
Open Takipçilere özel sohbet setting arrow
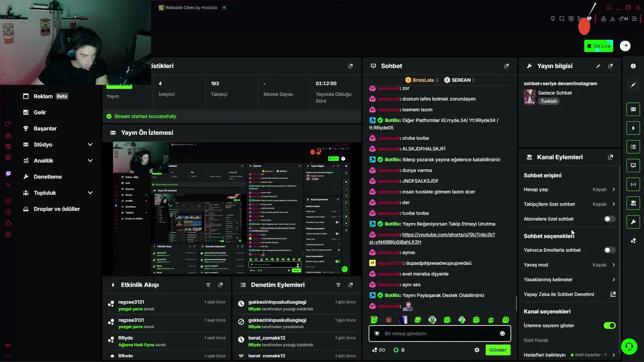613,204
